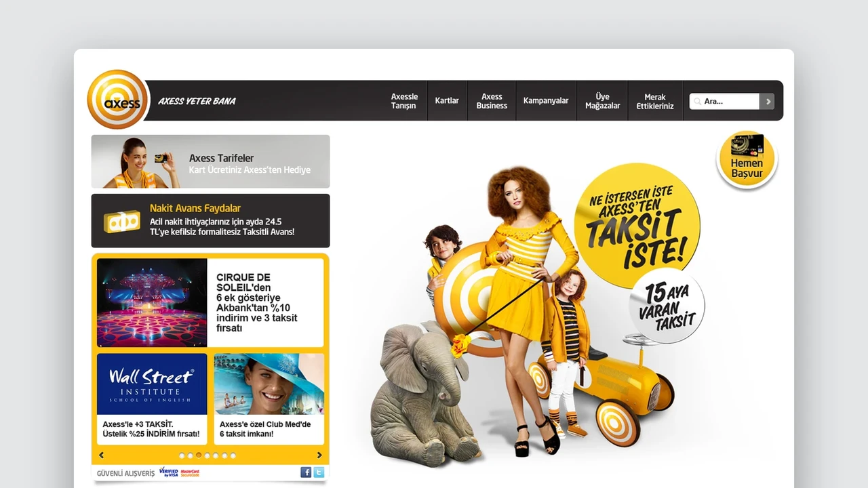Click the Axess logo
Image resolution: width=868 pixels, height=488 pixels.
(x=118, y=100)
